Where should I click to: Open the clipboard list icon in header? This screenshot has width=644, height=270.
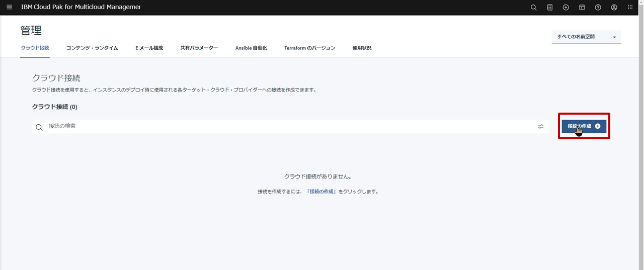550,8
